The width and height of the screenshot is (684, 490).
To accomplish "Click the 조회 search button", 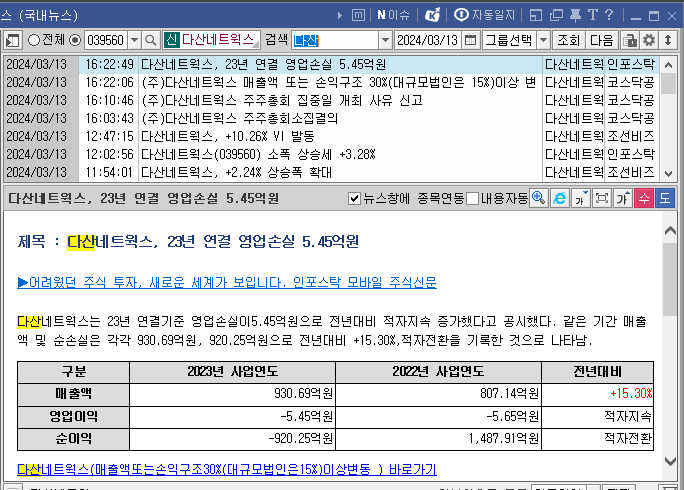I will [x=568, y=41].
